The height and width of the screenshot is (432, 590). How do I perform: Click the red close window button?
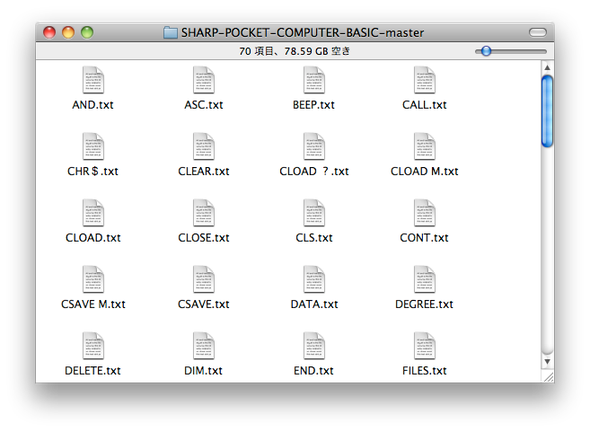tap(49, 33)
